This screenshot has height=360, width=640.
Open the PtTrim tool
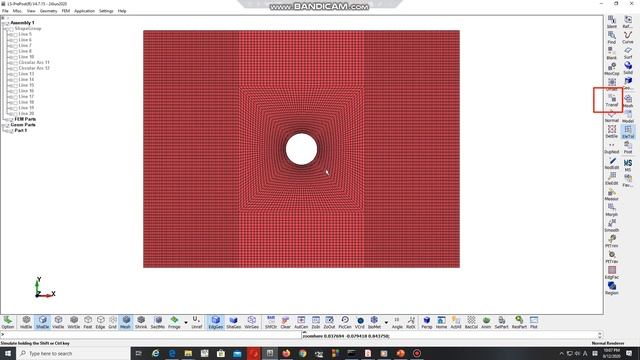coord(611,242)
